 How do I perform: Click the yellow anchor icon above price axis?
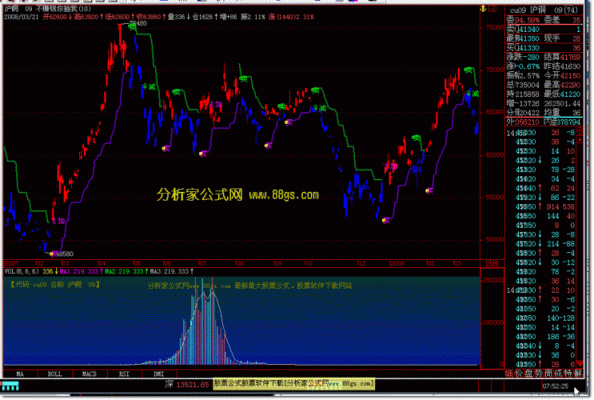point(483,8)
